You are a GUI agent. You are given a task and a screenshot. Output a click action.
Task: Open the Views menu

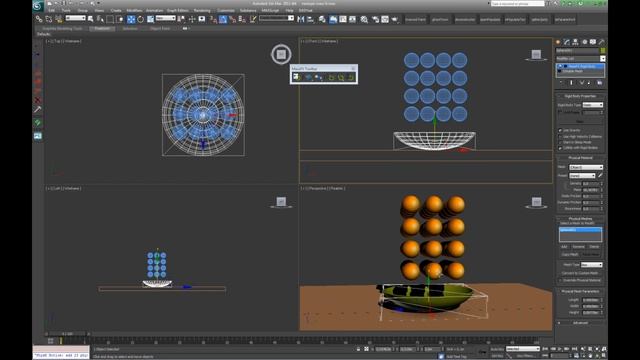point(99,11)
